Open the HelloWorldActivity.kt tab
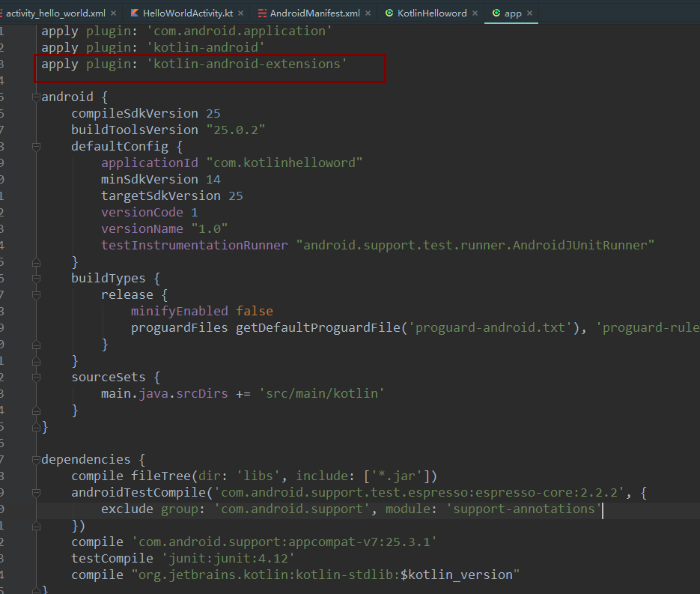 click(187, 13)
